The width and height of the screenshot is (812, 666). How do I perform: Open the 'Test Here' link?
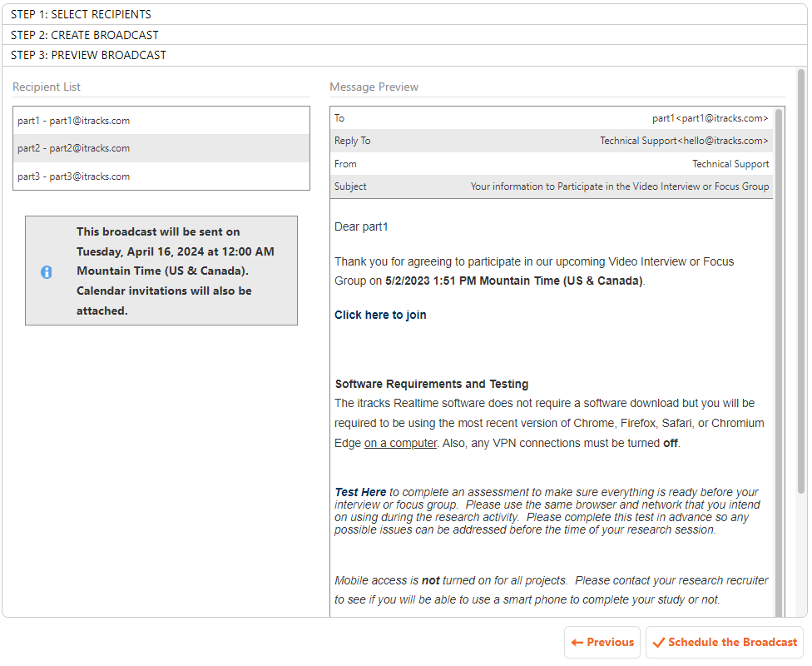(x=360, y=492)
